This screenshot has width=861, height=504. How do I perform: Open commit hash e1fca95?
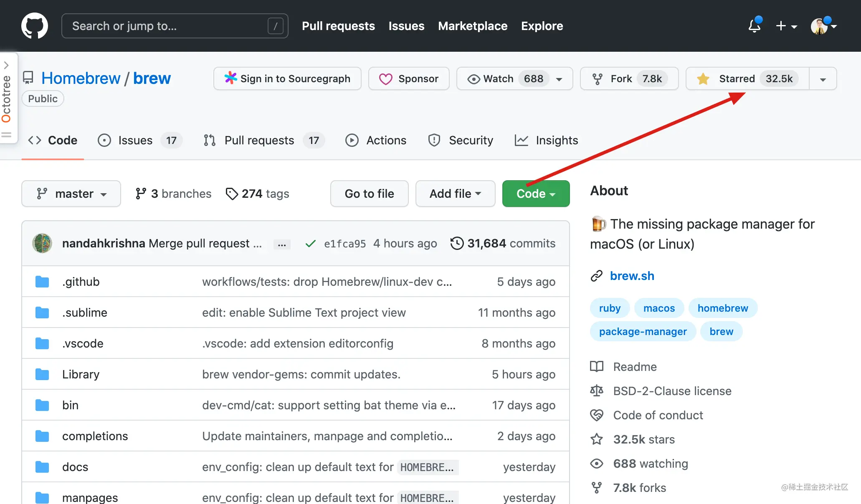coord(345,244)
